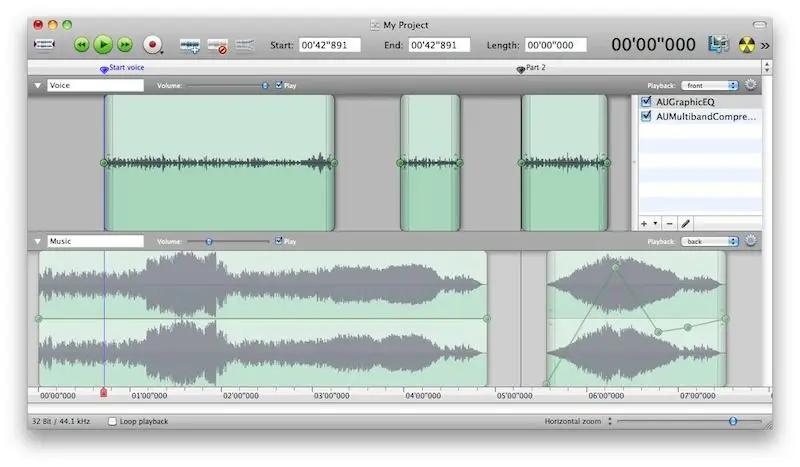Fast forward with the green forward button
The width and height of the screenshot is (800, 467).
coord(125,45)
